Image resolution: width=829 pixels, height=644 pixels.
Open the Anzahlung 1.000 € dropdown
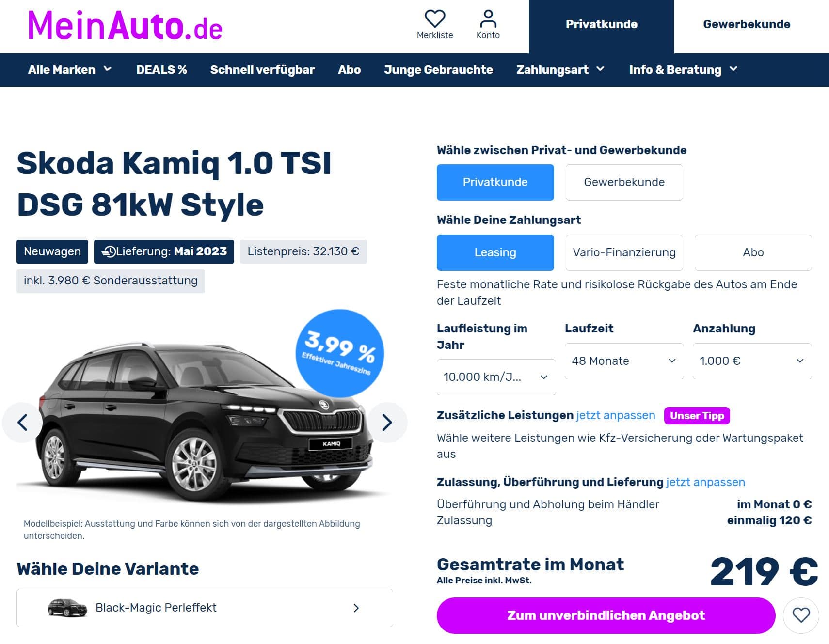pyautogui.click(x=752, y=361)
